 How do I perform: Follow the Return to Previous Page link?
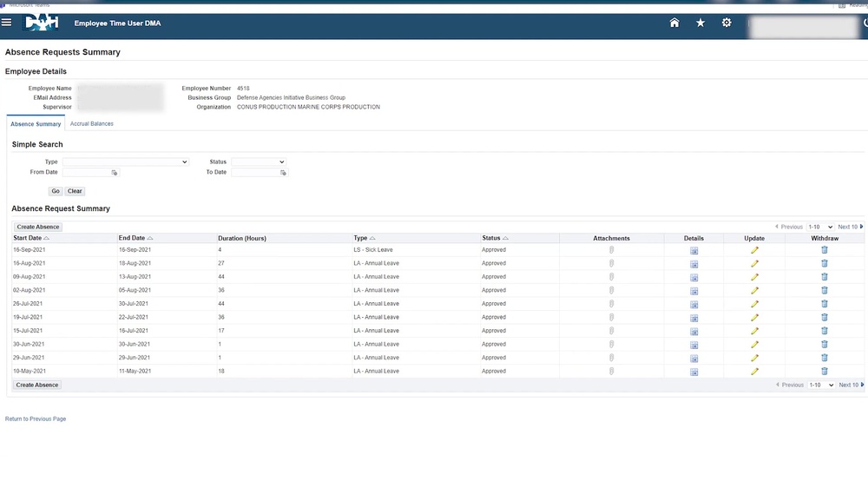(x=36, y=419)
